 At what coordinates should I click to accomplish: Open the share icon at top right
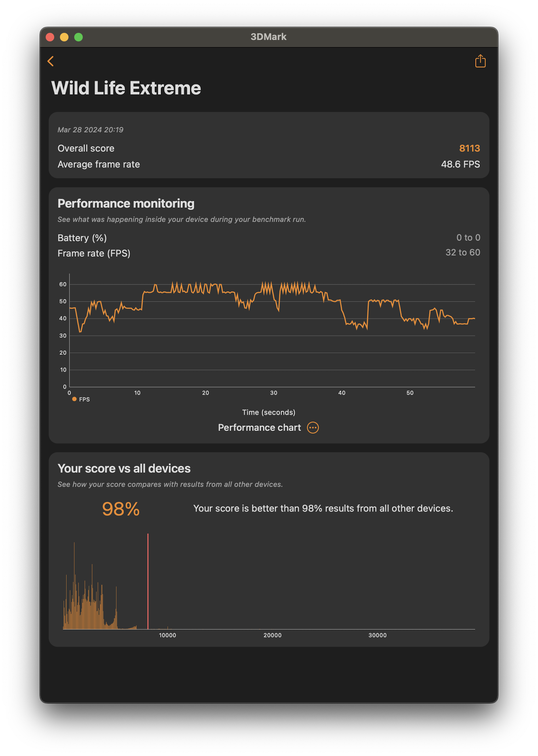coord(480,61)
